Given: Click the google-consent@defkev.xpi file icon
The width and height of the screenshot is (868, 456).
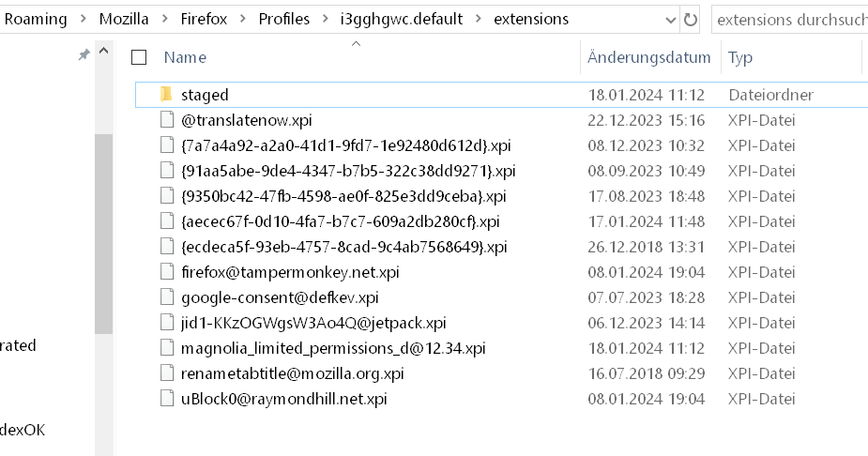Looking at the screenshot, I should coord(166,297).
